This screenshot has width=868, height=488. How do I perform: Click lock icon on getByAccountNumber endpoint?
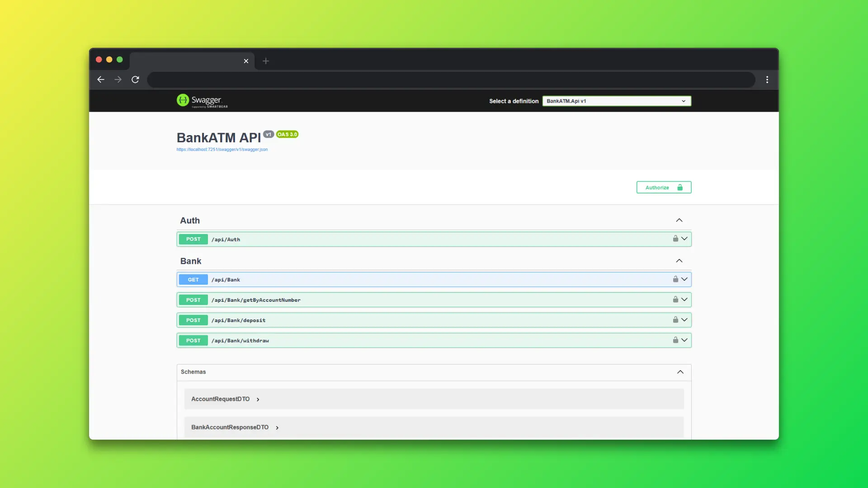[x=675, y=300]
